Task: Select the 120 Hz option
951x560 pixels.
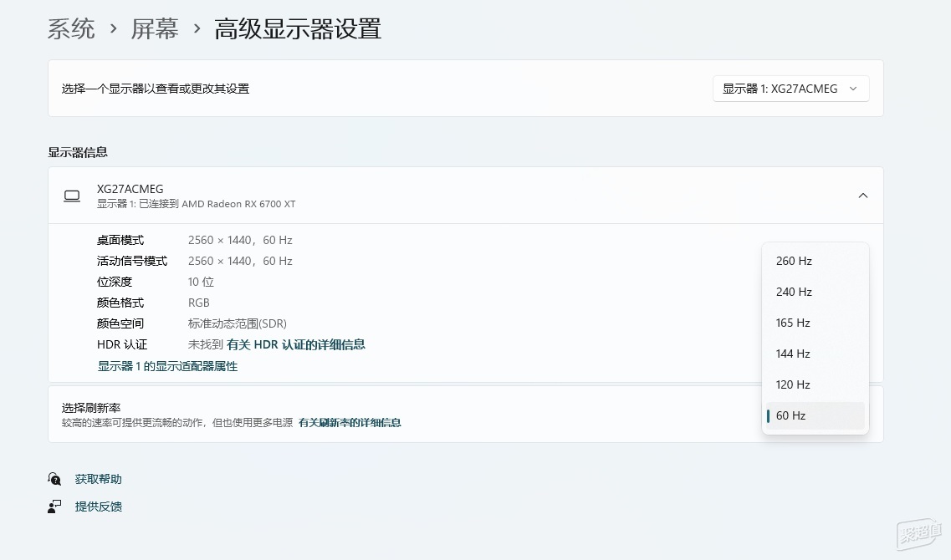Action: point(793,384)
